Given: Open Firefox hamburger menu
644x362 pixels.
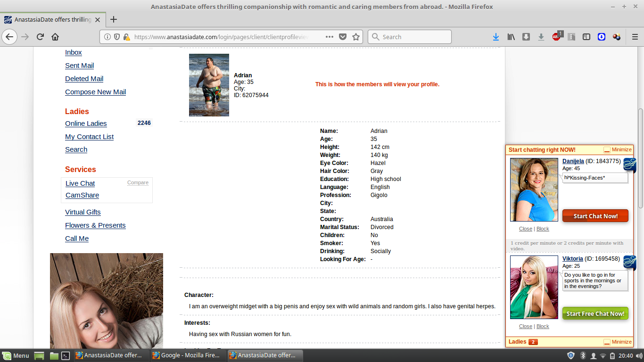Looking at the screenshot, I should 635,37.
